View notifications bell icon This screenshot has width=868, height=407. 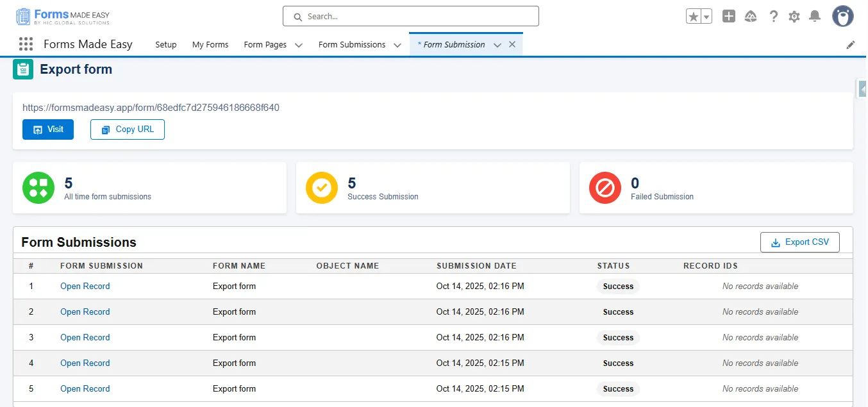click(x=814, y=17)
